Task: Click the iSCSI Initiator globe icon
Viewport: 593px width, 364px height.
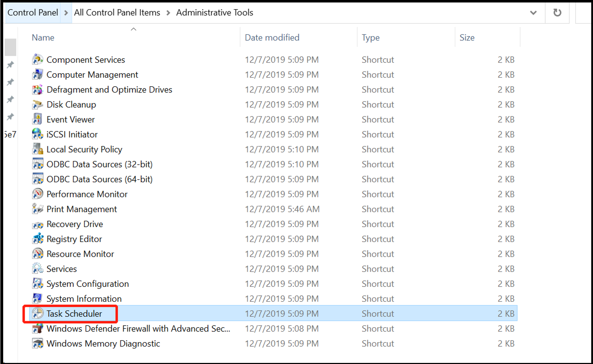Action: 38,134
